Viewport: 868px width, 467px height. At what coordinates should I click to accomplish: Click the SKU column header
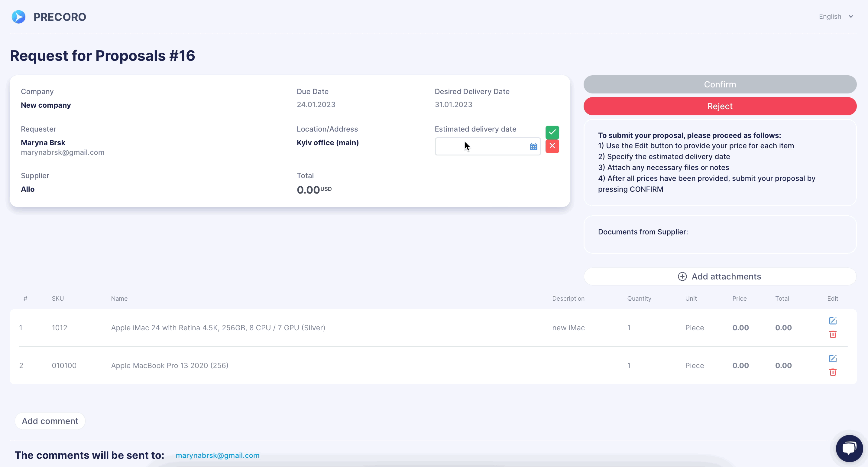pos(58,299)
